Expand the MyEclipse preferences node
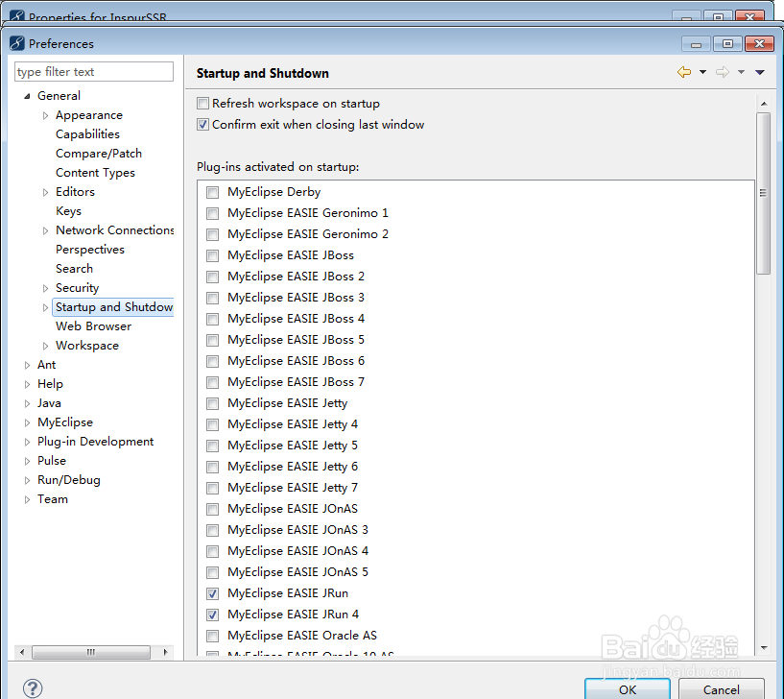This screenshot has width=784, height=699. pyautogui.click(x=27, y=422)
